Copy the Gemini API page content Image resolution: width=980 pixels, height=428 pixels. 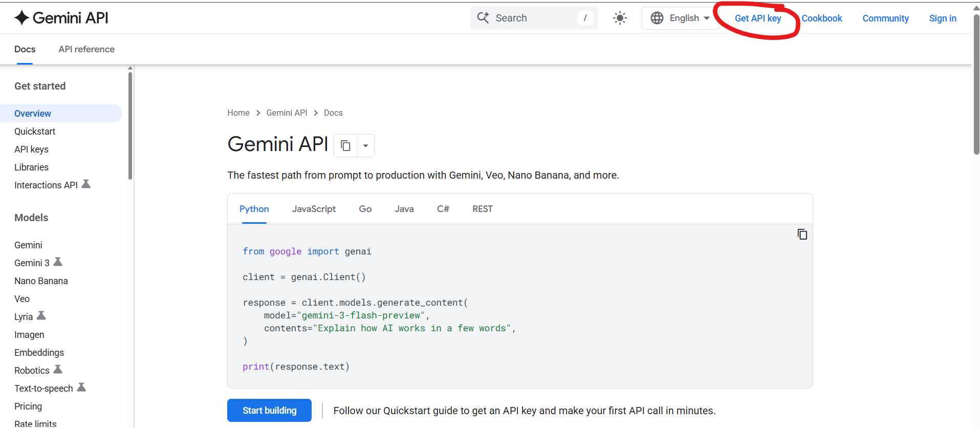345,146
